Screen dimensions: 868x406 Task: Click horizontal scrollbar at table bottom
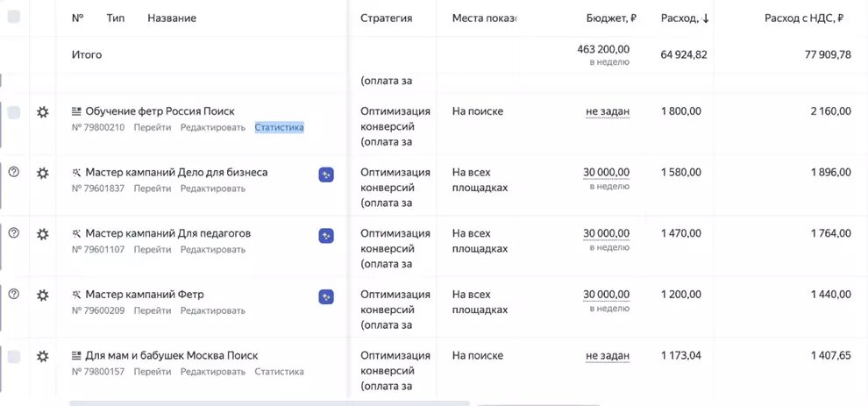(x=269, y=403)
